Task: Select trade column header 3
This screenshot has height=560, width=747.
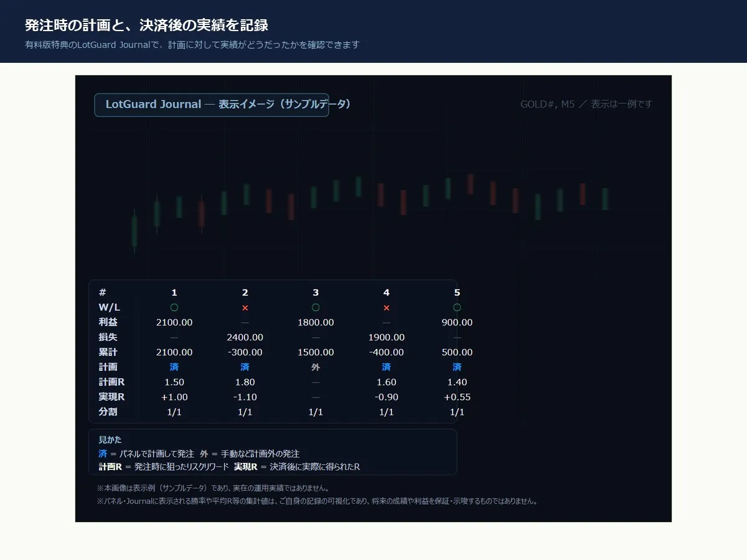Action: pos(316,292)
